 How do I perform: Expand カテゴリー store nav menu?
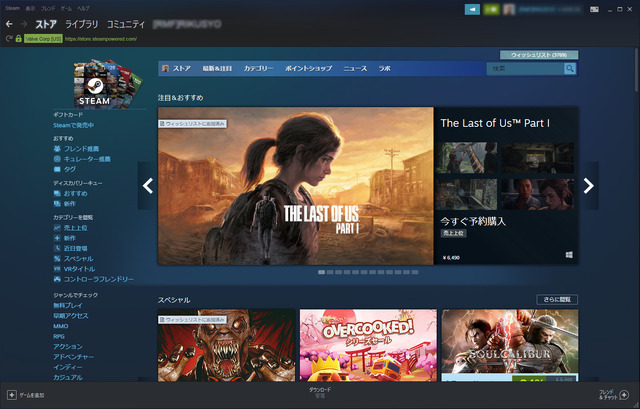pyautogui.click(x=258, y=69)
